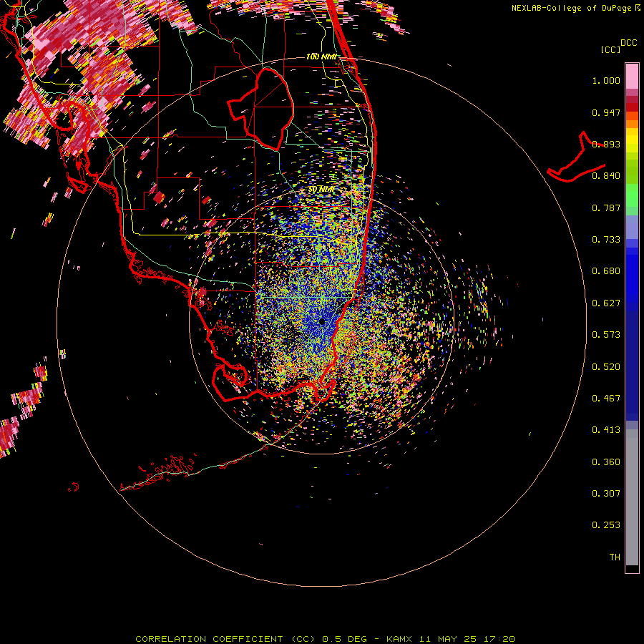Select the 0.413 scale value
Image resolution: width=644 pixels, height=644 pixels.
pos(606,430)
